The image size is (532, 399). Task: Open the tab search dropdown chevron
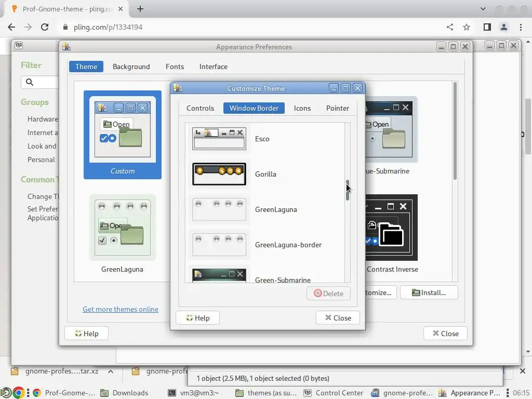pos(483,9)
